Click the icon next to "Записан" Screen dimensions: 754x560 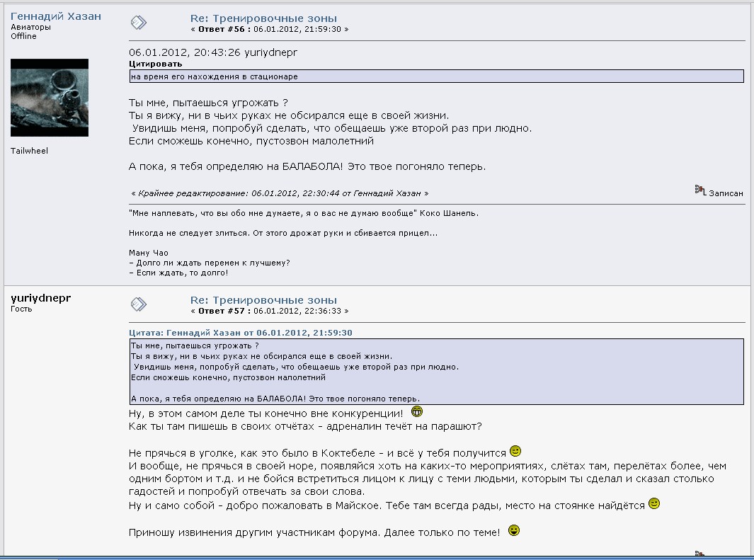coord(700,190)
